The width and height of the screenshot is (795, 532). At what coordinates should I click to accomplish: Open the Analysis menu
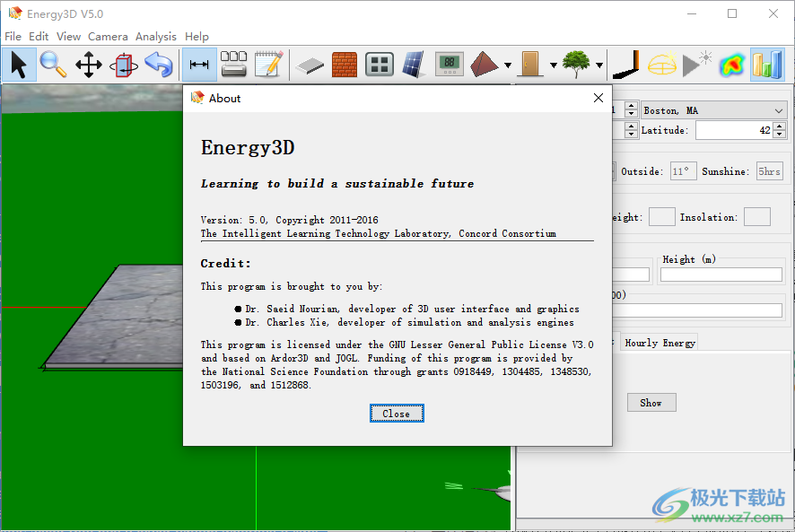[156, 37]
